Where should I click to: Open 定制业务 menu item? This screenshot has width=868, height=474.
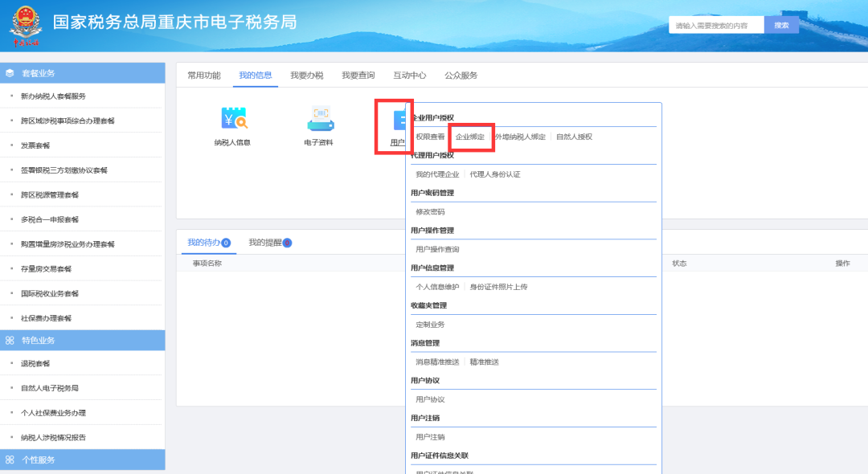430,325
